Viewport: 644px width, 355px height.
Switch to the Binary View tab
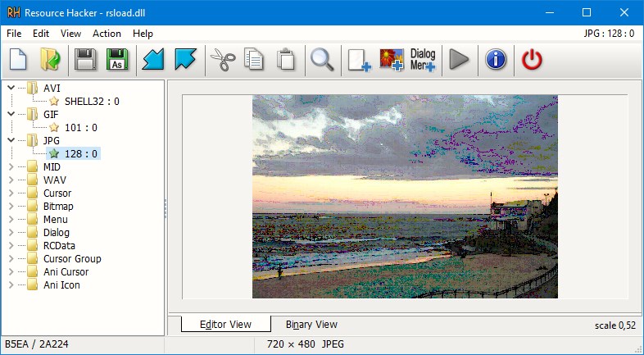311,325
